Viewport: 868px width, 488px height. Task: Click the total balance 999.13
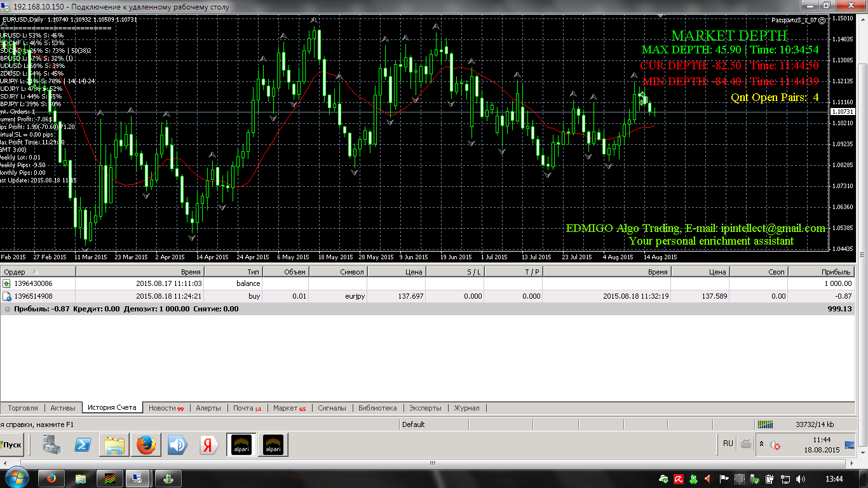tap(840, 309)
